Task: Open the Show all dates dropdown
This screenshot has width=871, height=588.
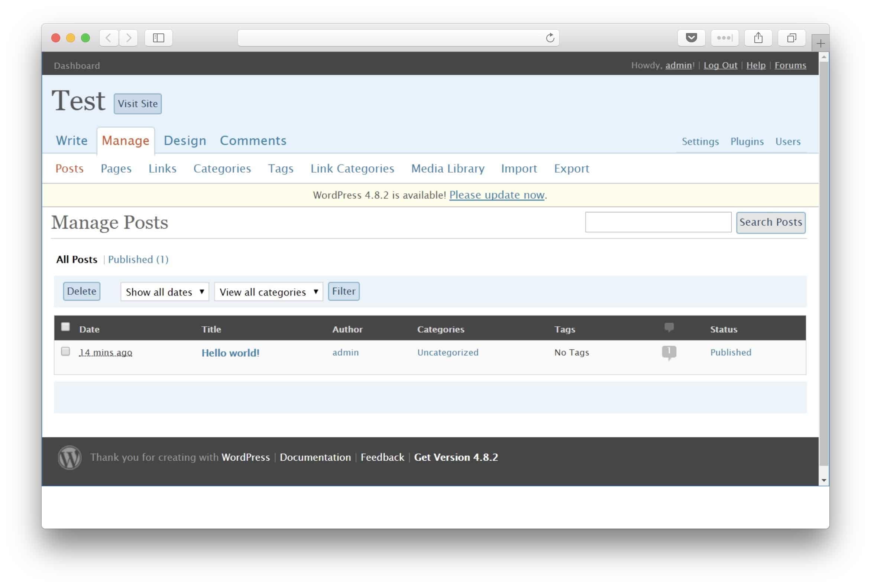Action: (x=165, y=292)
